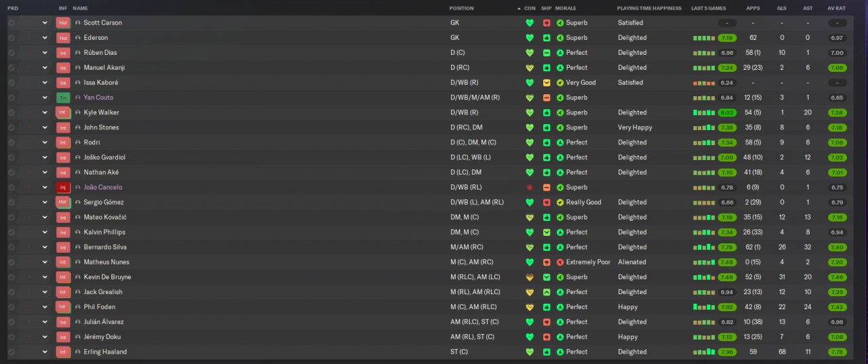Click Matheus Nunes's red sharpness icon
Screen dimensions: 868x364
[547, 262]
